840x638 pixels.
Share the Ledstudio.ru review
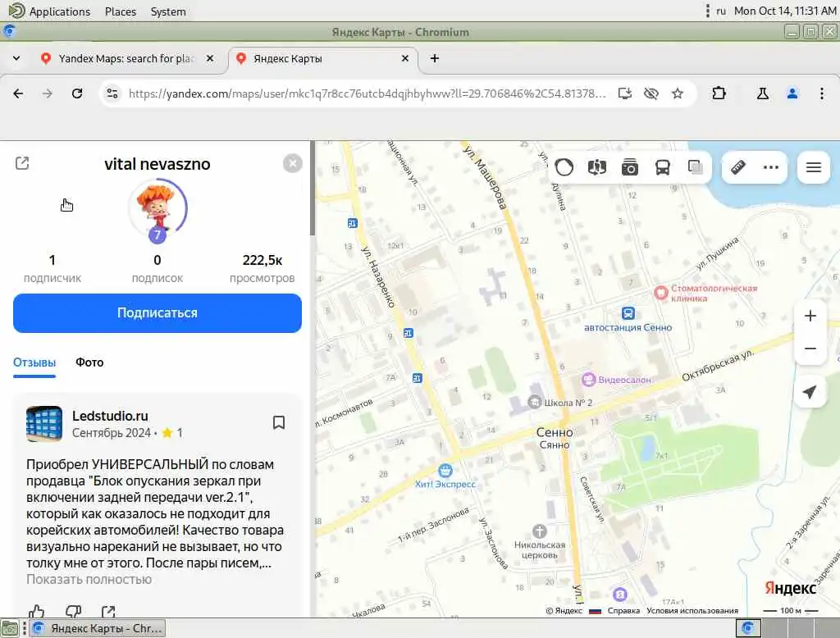(x=108, y=611)
